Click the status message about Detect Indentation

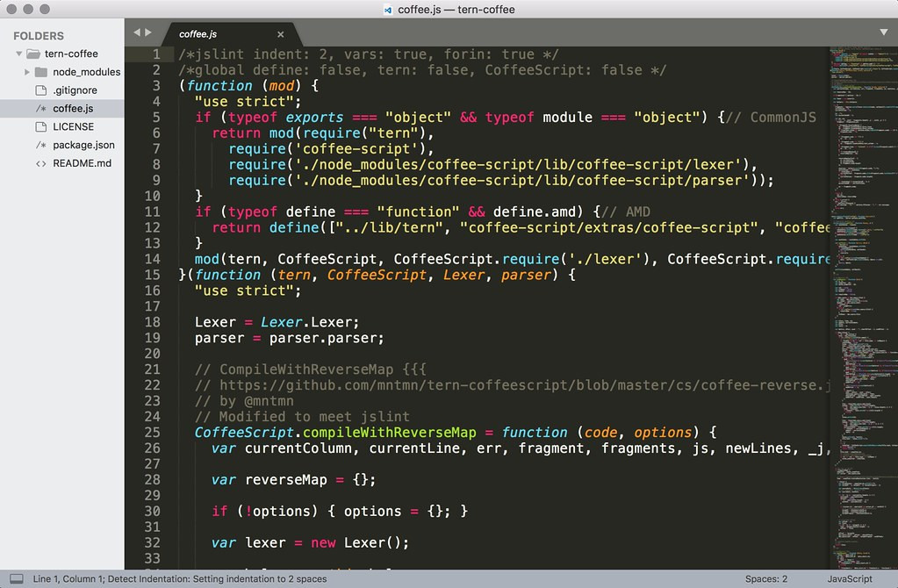click(217, 579)
